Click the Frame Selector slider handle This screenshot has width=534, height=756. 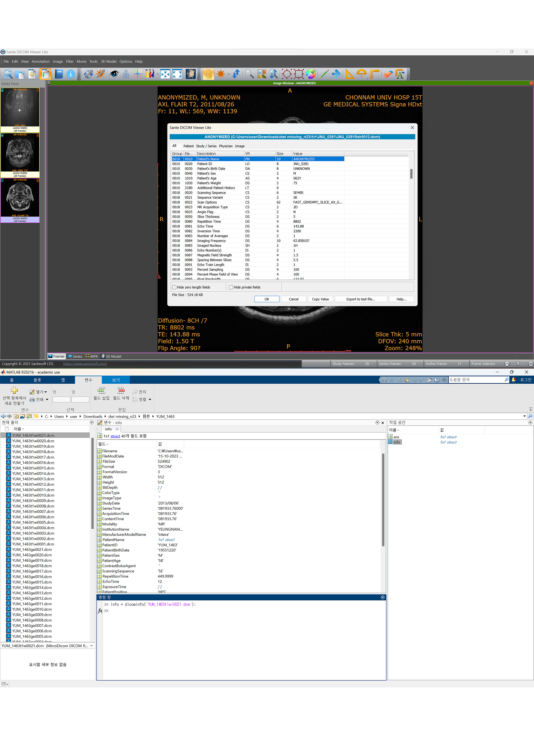click(x=518, y=364)
